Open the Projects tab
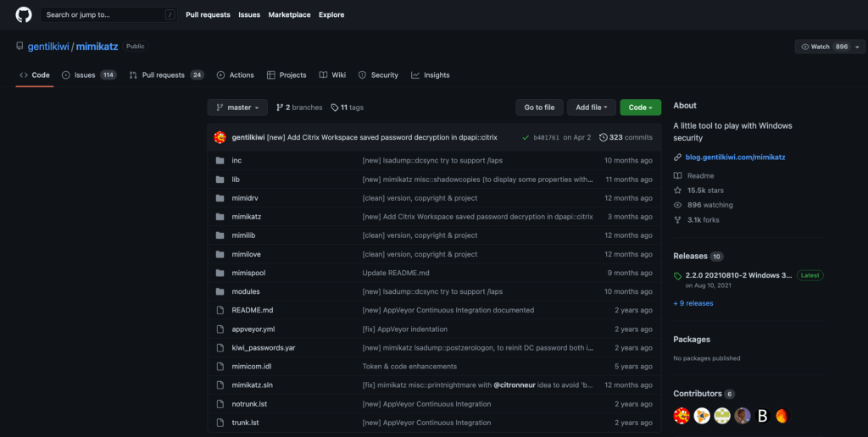 pos(287,75)
